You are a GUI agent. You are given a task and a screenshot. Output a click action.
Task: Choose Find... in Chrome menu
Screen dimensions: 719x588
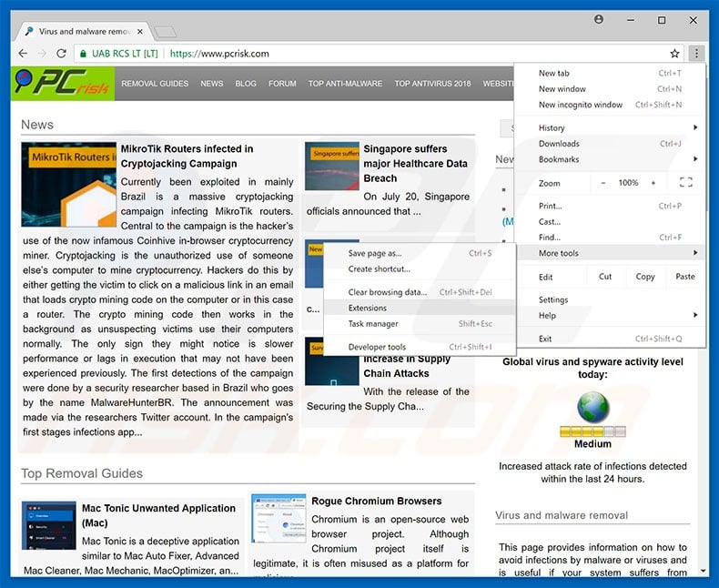tap(610, 238)
